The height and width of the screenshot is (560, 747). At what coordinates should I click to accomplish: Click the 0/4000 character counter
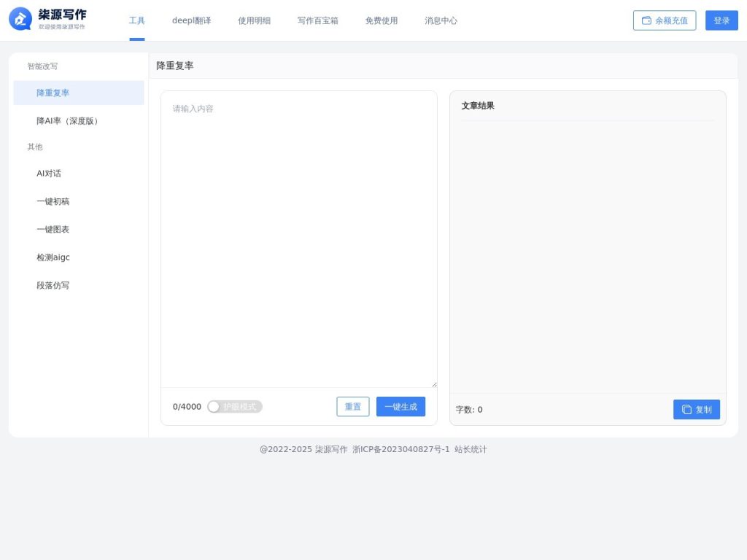click(187, 407)
